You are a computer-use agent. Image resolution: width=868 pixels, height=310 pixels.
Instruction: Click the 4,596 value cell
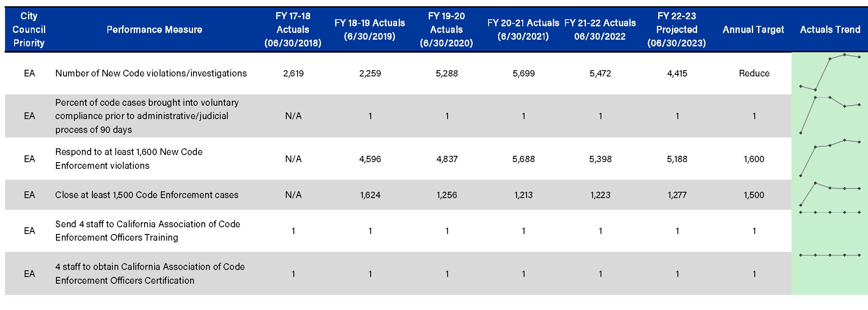pyautogui.click(x=370, y=159)
